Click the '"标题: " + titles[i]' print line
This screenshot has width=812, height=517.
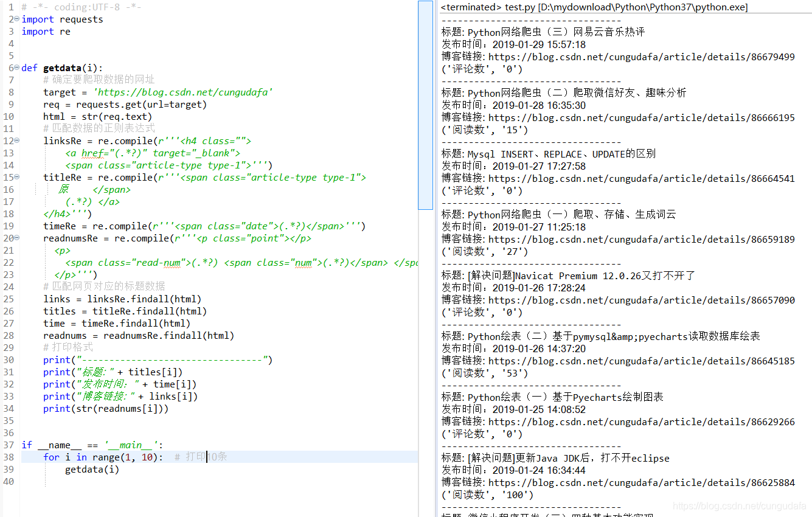coord(113,372)
